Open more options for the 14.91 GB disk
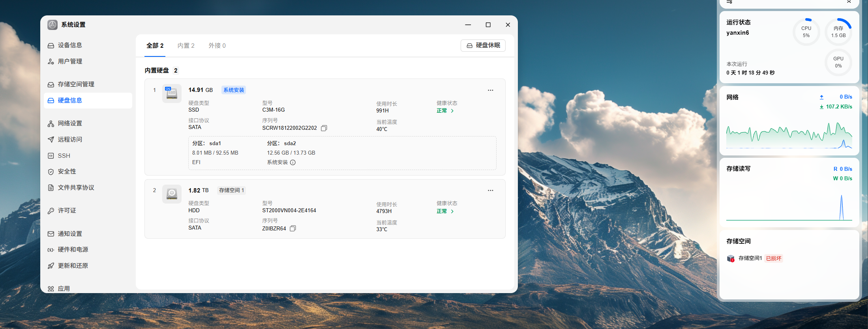 [x=490, y=90]
